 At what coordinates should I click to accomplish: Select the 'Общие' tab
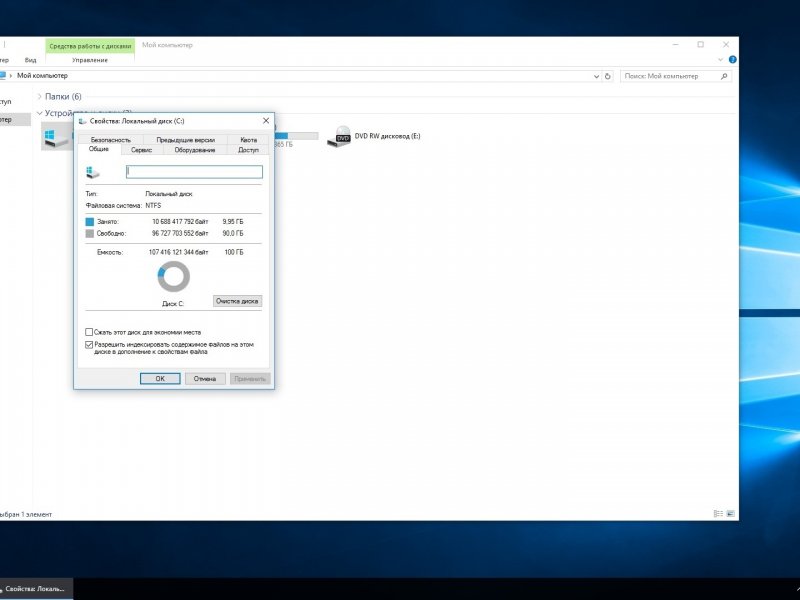[99, 149]
